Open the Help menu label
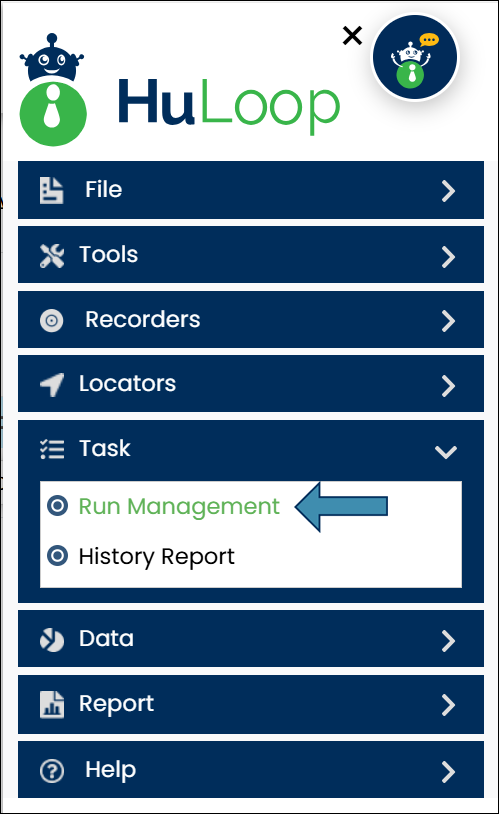 tap(111, 770)
